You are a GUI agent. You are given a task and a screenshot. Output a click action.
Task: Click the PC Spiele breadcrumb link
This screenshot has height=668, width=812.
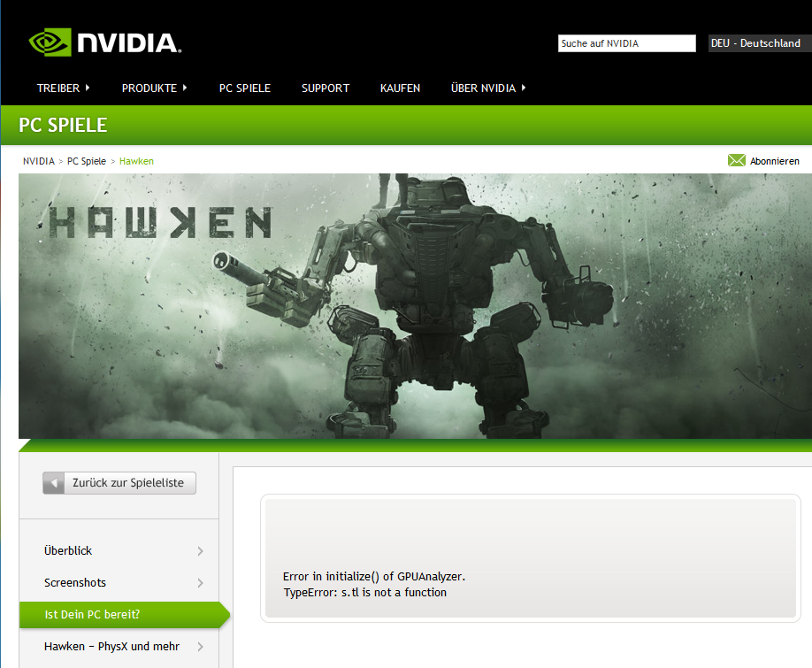(87, 161)
